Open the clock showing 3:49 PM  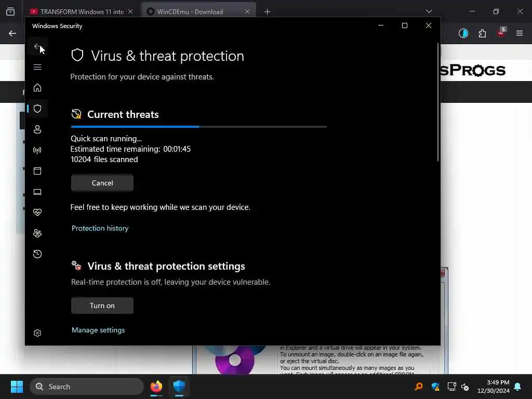(x=494, y=387)
